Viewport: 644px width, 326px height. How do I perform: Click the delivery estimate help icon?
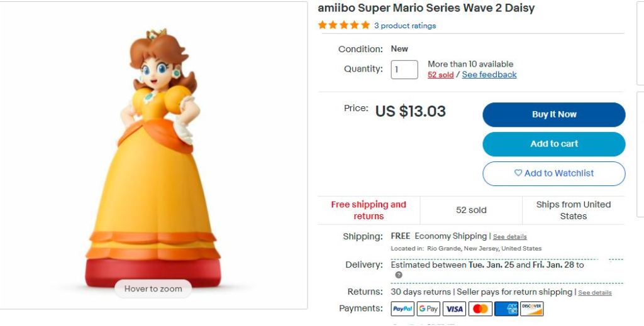(399, 275)
